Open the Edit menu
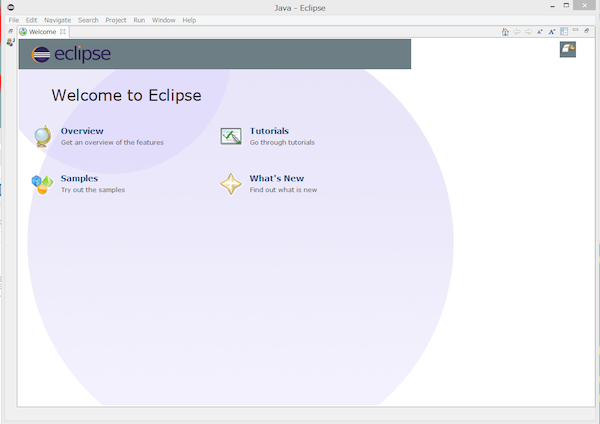Screen dimensions: 600x424 (x=31, y=20)
